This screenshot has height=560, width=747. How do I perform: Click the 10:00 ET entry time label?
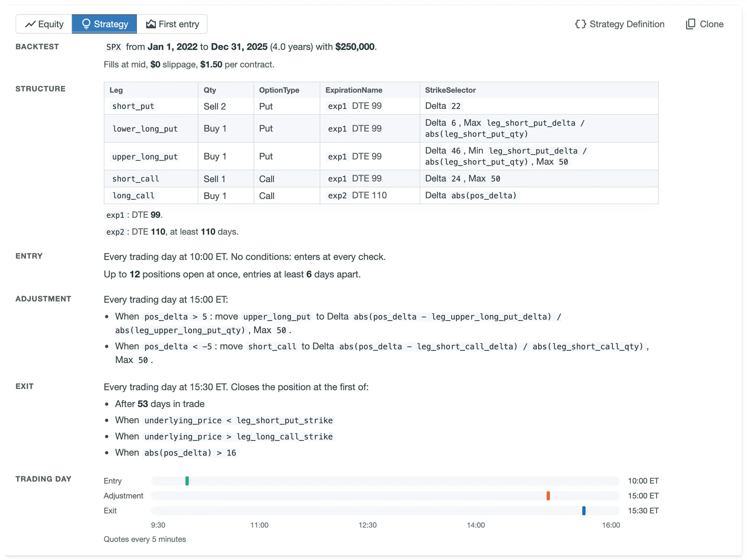(x=643, y=481)
